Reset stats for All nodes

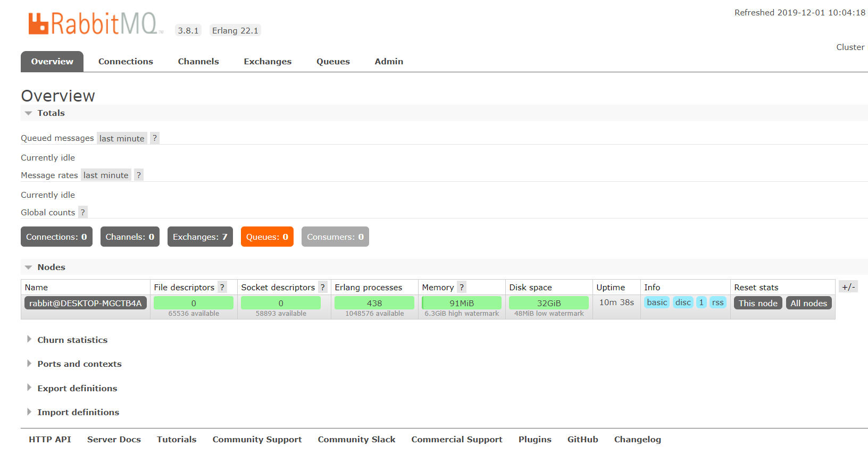pyautogui.click(x=808, y=303)
